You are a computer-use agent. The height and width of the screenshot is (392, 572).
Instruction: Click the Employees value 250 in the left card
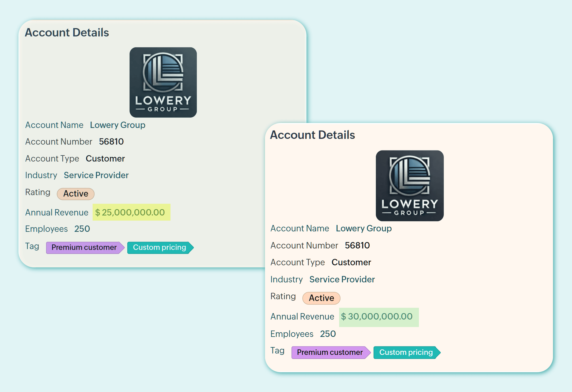pyautogui.click(x=82, y=229)
